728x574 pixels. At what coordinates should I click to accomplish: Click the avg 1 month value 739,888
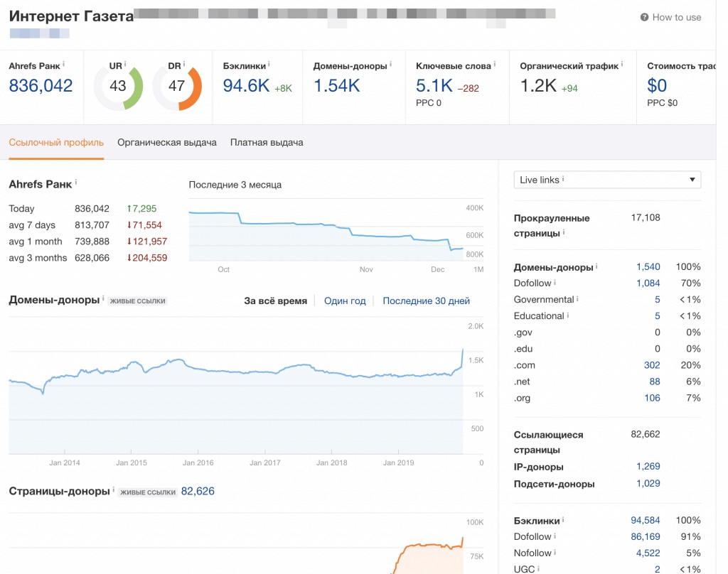click(x=92, y=242)
